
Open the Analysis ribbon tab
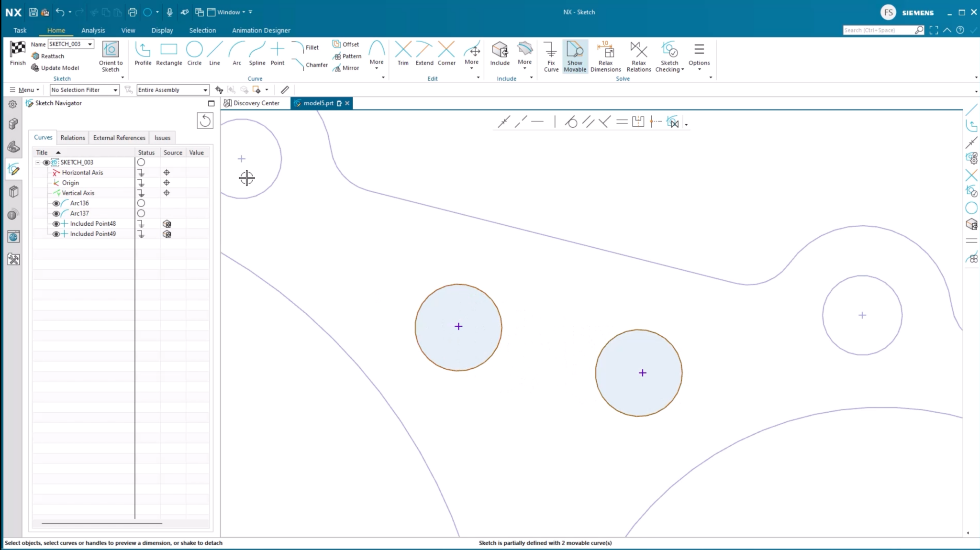(x=93, y=30)
